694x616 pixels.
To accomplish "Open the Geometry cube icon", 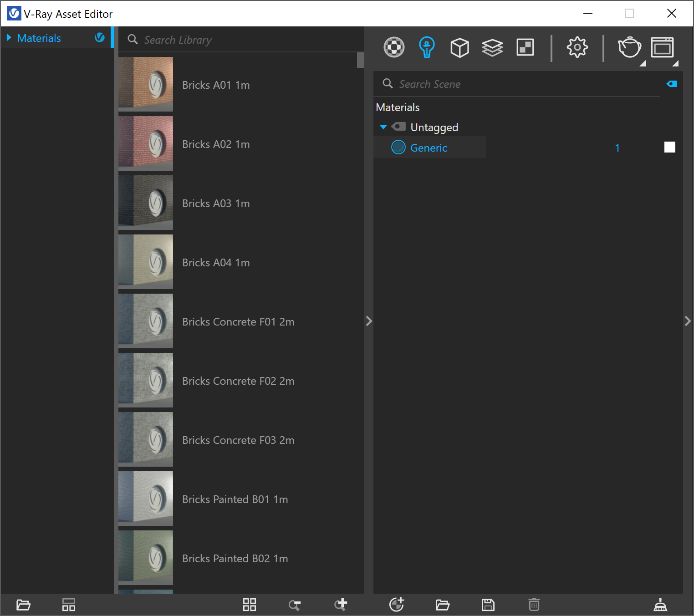I will pyautogui.click(x=459, y=47).
